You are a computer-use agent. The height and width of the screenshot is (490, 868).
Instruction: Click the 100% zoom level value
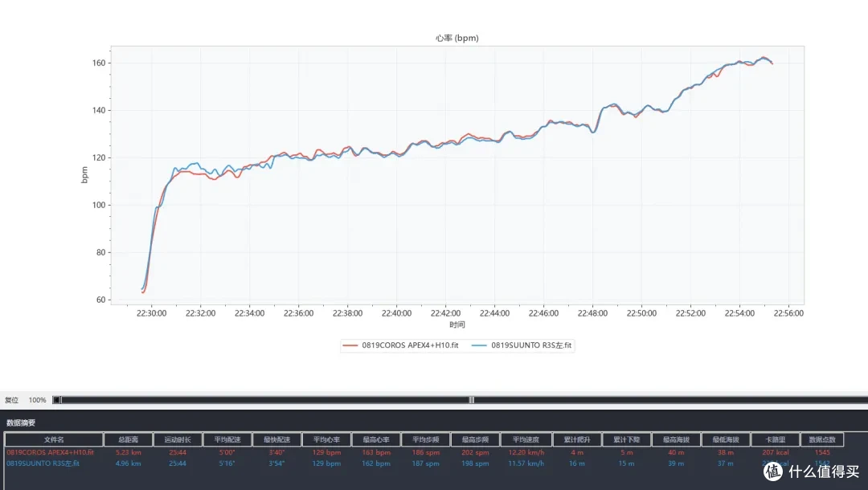click(x=37, y=400)
